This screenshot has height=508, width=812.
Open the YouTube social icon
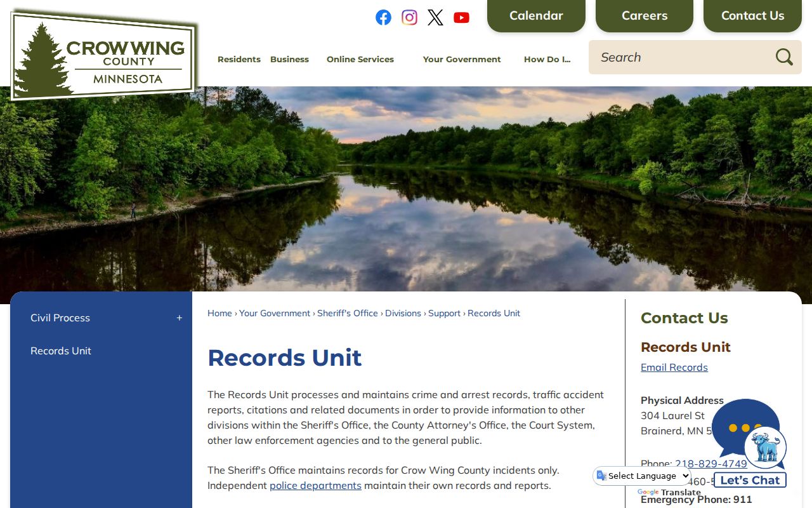(462, 18)
